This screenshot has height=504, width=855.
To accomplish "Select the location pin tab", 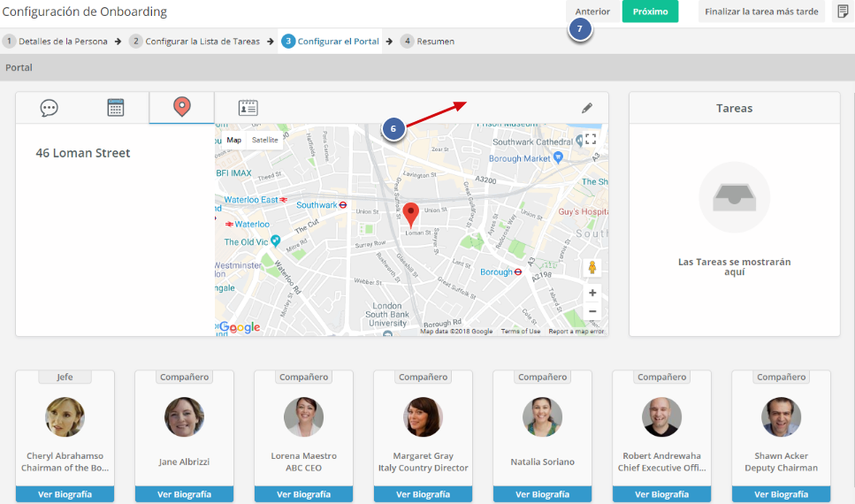I will point(181,107).
